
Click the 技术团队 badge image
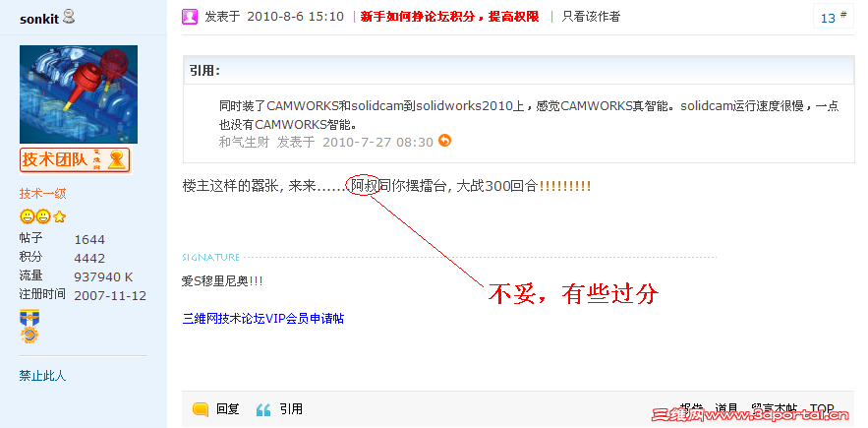coord(76,160)
